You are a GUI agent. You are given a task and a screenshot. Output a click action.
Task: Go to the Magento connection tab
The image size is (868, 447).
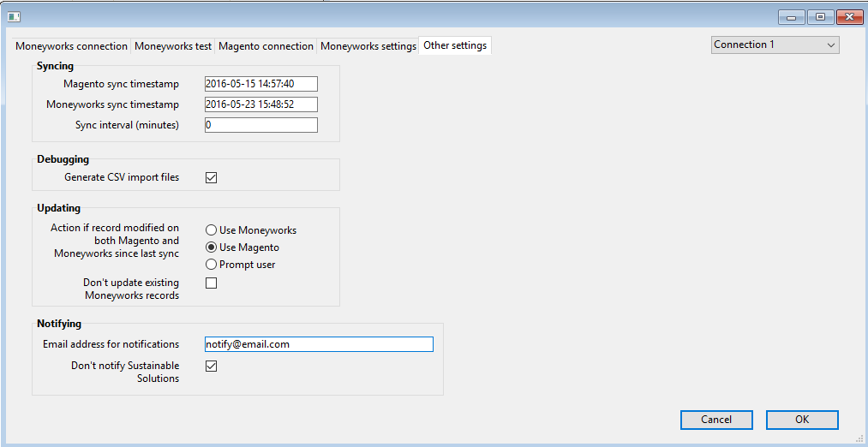pos(266,46)
